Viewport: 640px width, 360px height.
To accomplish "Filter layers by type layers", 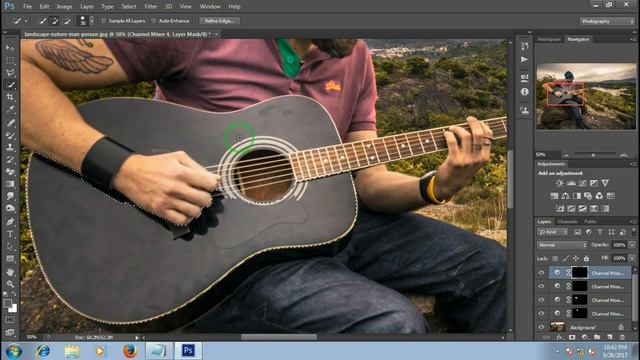I will pyautogui.click(x=600, y=232).
